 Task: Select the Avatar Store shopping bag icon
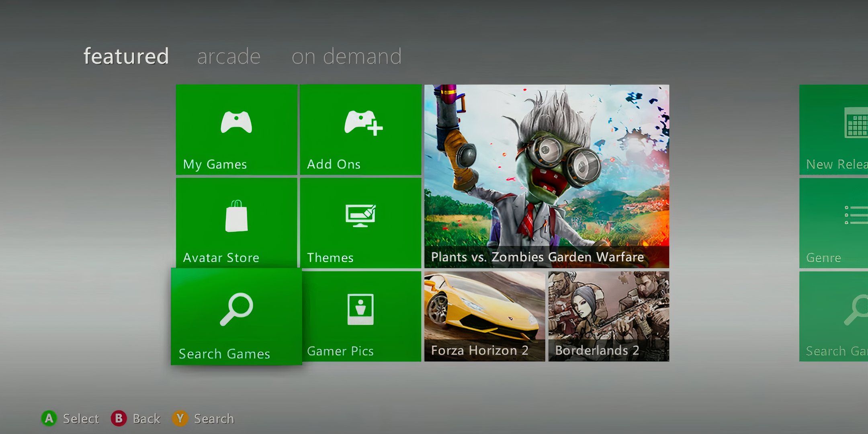tap(236, 216)
